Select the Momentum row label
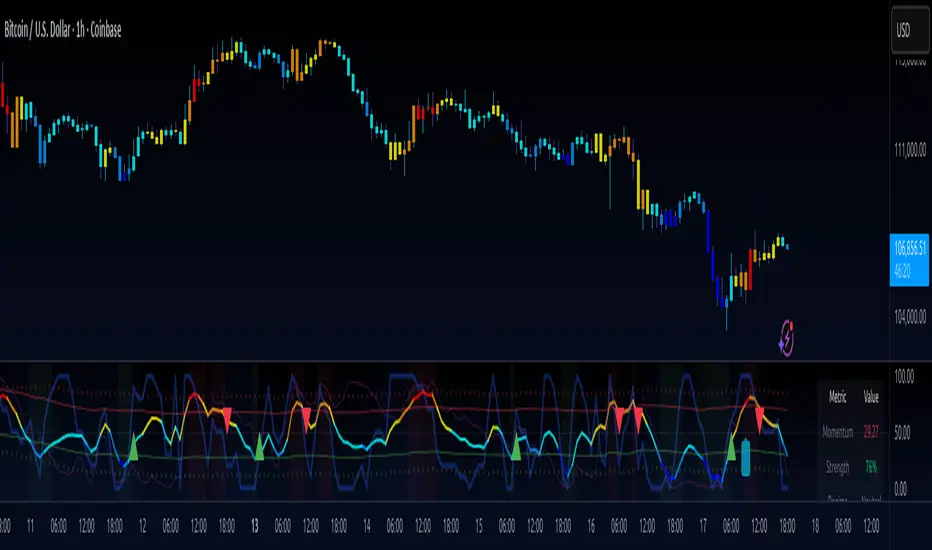This screenshot has height=550, width=932. [x=837, y=432]
